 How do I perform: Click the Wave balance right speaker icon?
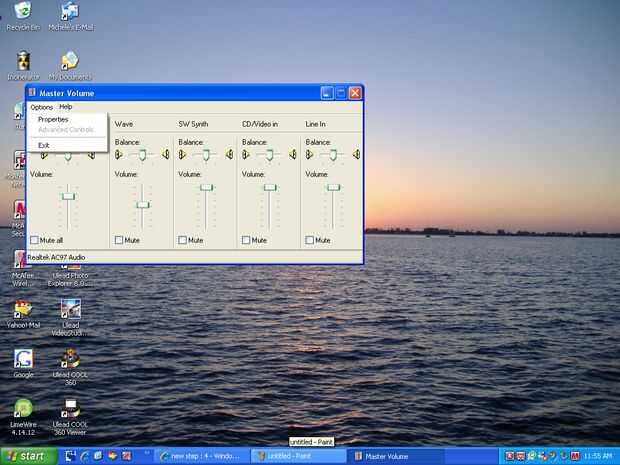166,154
